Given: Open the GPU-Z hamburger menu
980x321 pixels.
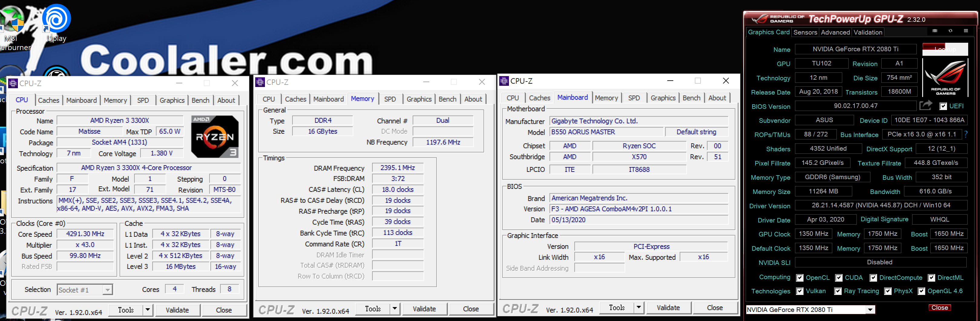Looking at the screenshot, I should (965, 31).
